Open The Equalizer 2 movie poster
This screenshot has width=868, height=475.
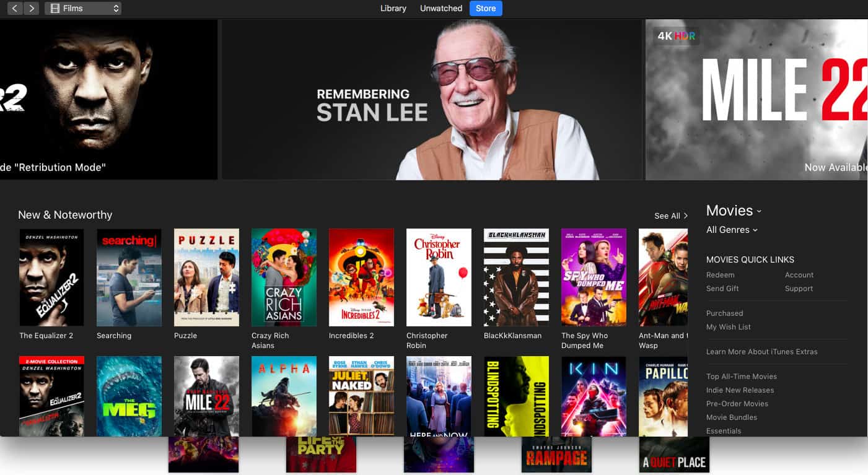(x=51, y=277)
